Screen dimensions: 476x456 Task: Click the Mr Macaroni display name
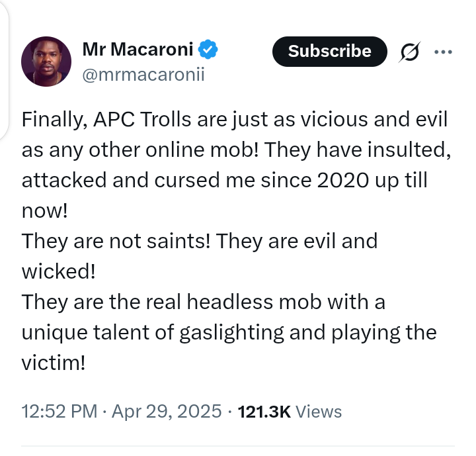[x=138, y=49]
